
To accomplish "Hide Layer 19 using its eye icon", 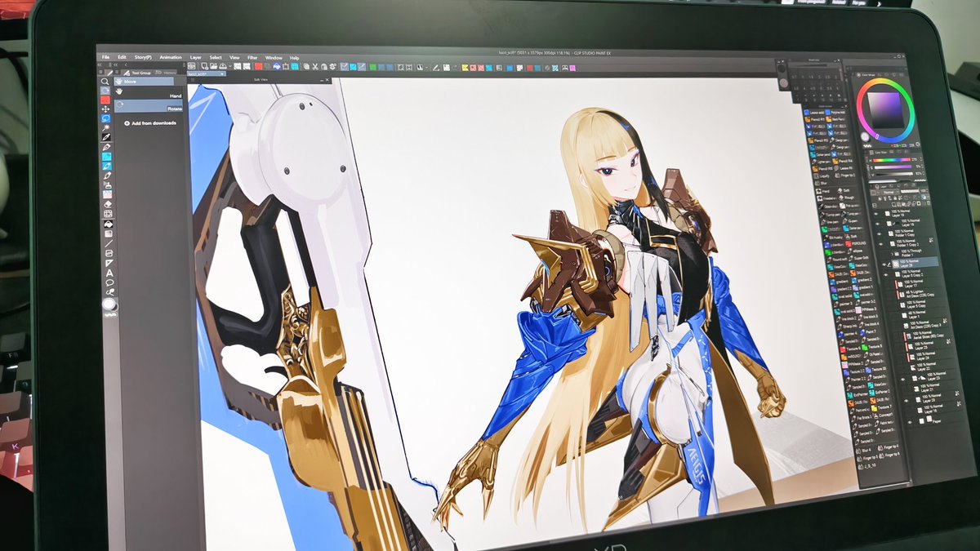I will tap(878, 224).
